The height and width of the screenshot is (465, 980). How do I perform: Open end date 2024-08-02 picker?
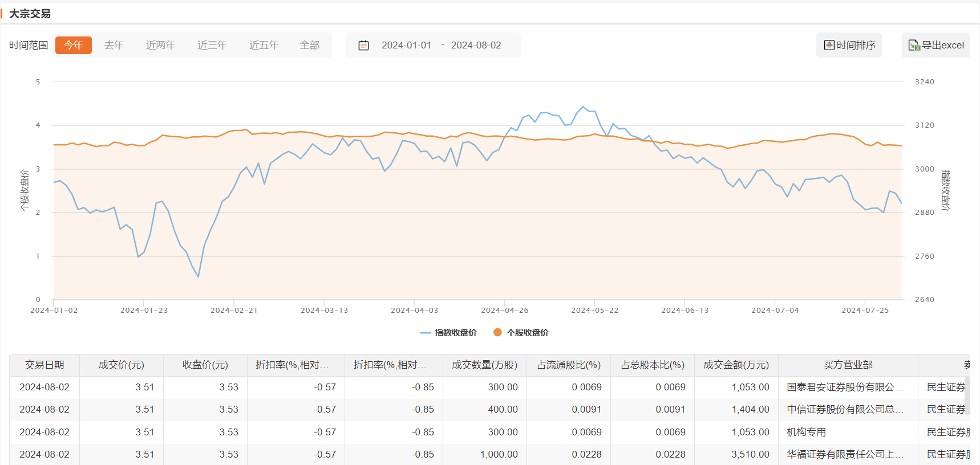(x=476, y=46)
